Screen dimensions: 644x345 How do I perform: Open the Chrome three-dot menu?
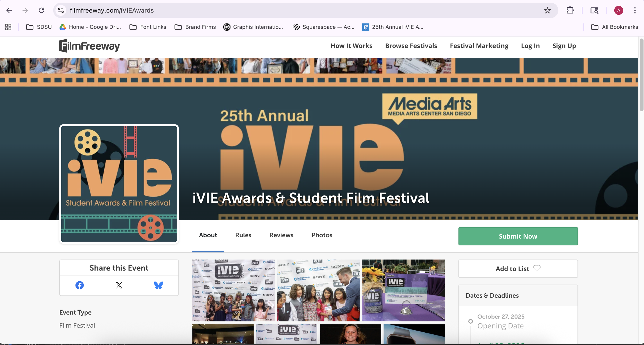[635, 10]
